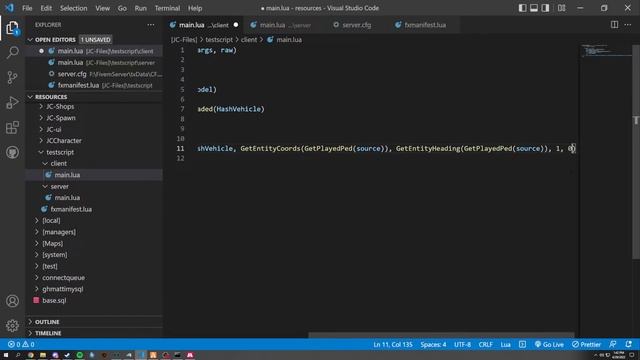This screenshot has width=640, height=360.
Task: Collapse the testscript folder
Action: point(60,152)
